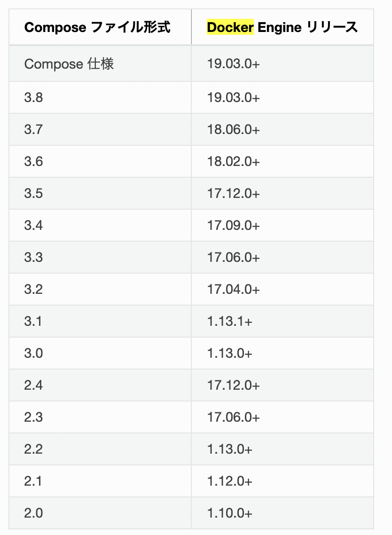Click the 1.13.1+ engine release cell
Image resolution: width=392 pixels, height=535 pixels.
[x=229, y=322]
